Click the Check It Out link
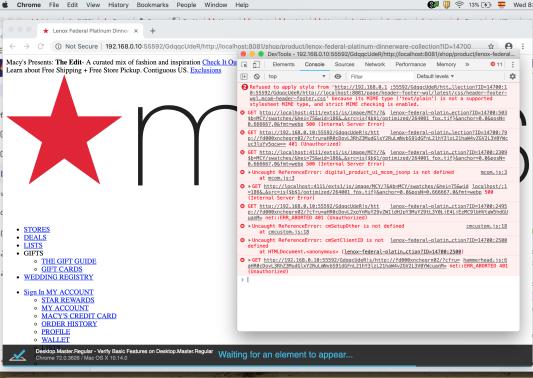Viewport: 533px width, 378px height. coord(219,62)
